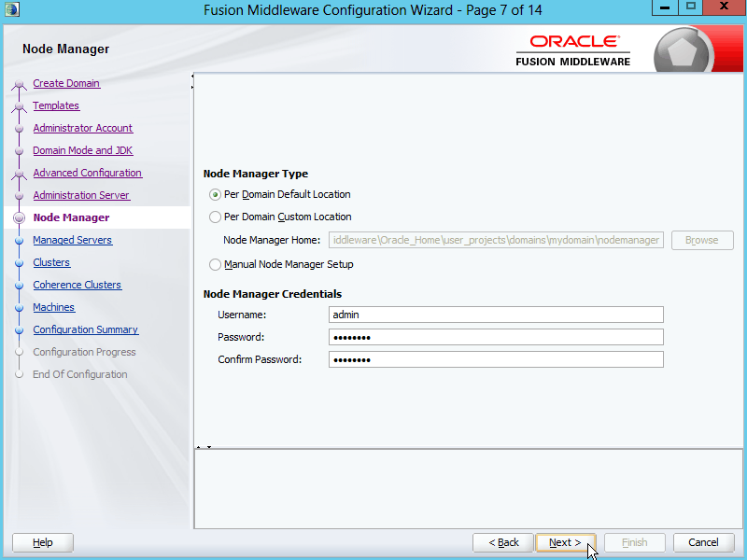This screenshot has height=560, width=747.
Task: Select Per Domain Default Location option
Action: pos(216,195)
